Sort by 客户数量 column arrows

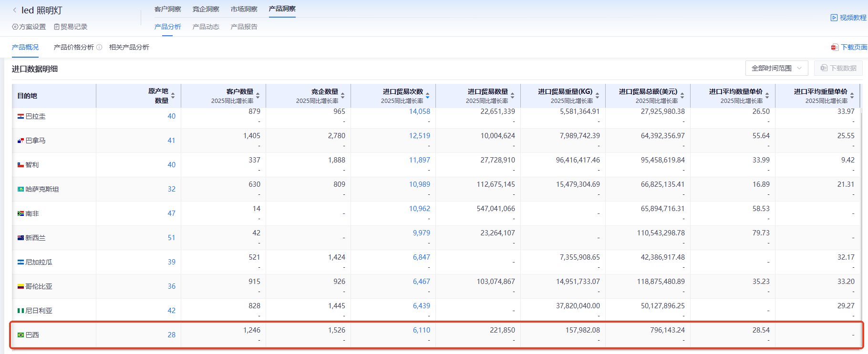click(258, 96)
